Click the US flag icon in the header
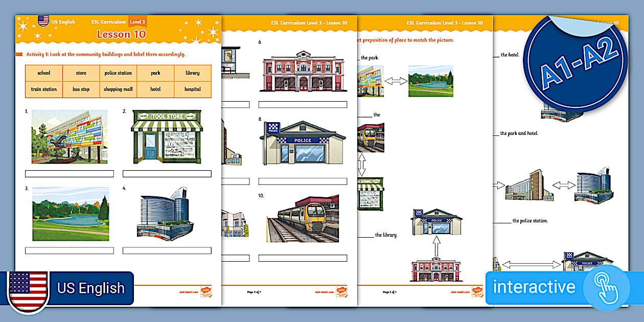This screenshot has height=322, width=644. click(x=42, y=21)
